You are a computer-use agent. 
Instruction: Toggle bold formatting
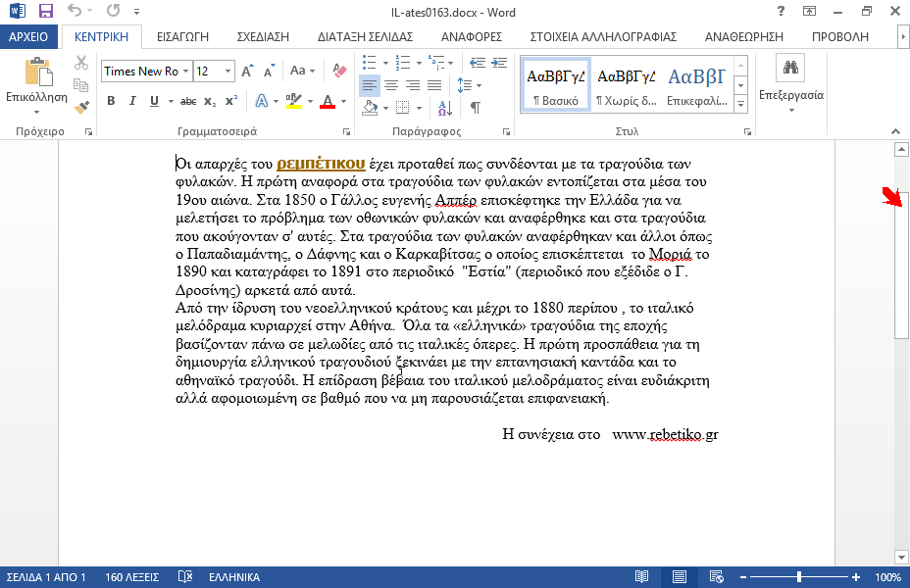pyautogui.click(x=111, y=101)
